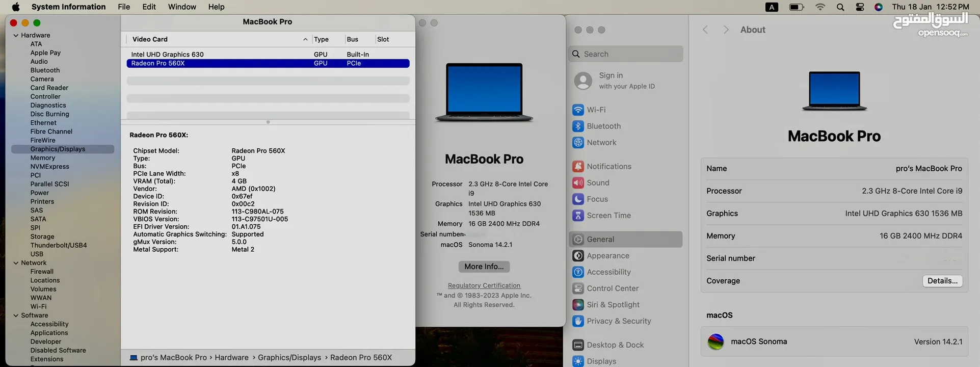980x367 pixels.
Task: Open the Displays icon in Settings
Action: click(578, 361)
